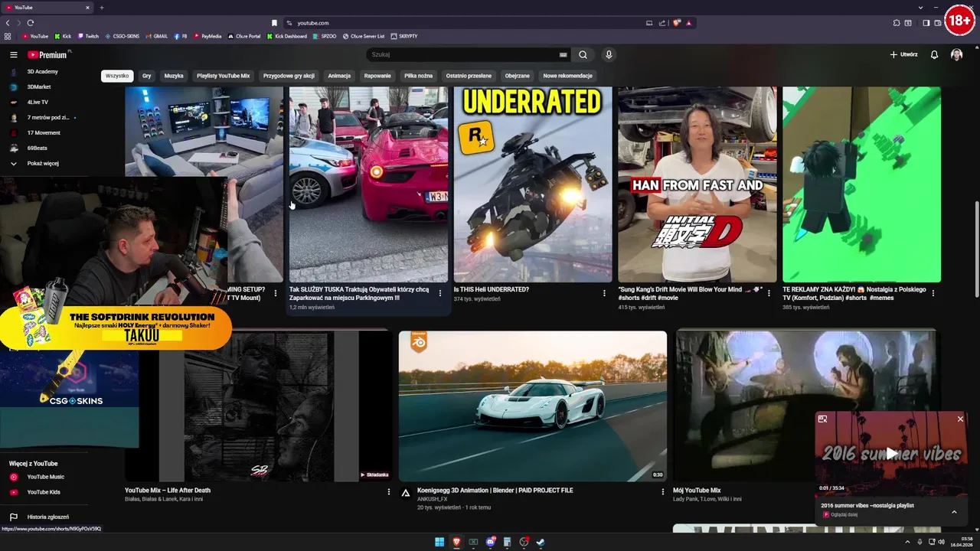Open Historia zgłoszeń flag item
The height and width of the screenshot is (551, 980).
[44, 517]
